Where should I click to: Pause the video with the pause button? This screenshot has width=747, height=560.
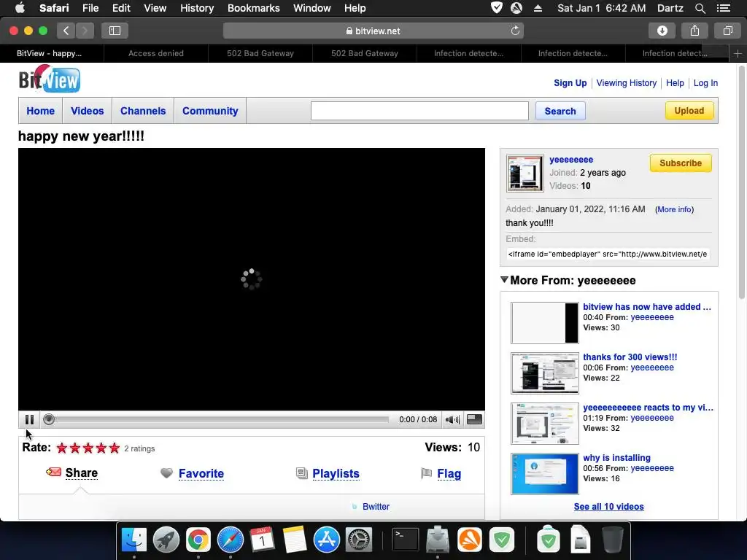[x=29, y=419]
